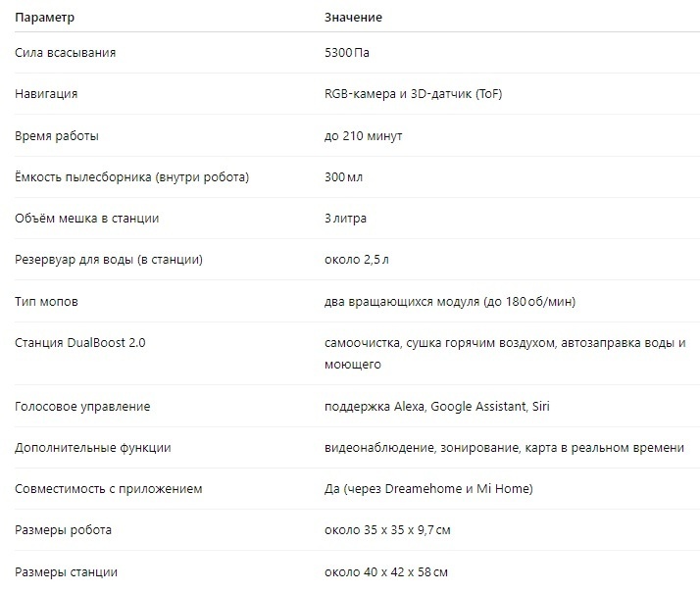Select the 'Сила всасывания' parameter label

[x=65, y=53]
